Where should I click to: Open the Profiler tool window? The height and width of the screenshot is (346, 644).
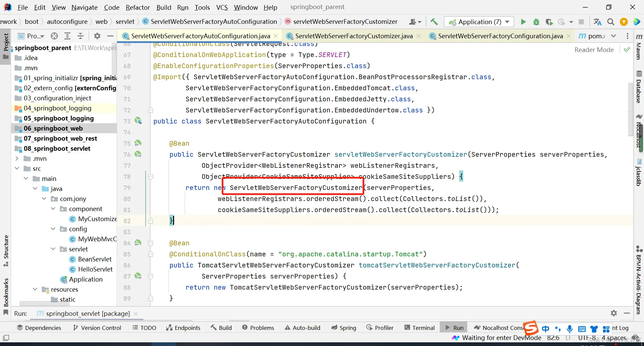(380, 328)
